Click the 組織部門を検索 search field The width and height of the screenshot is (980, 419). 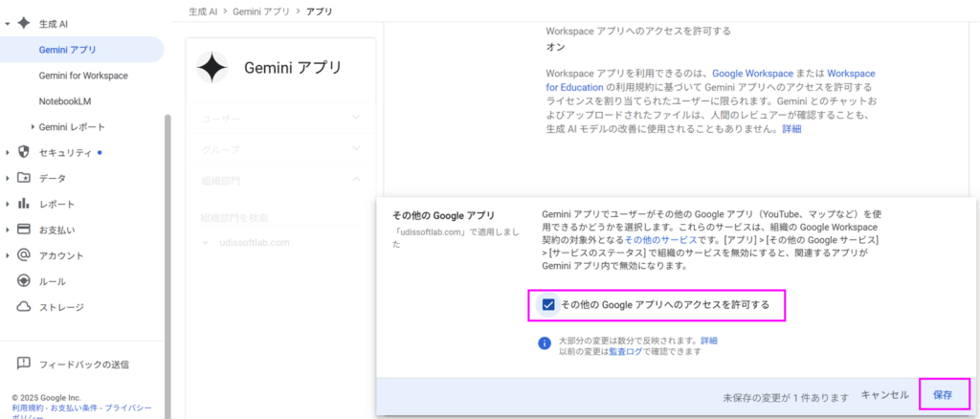click(x=280, y=218)
